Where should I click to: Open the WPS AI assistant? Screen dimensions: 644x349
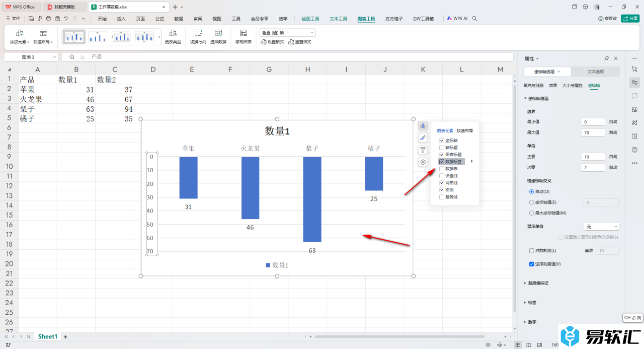457,19
